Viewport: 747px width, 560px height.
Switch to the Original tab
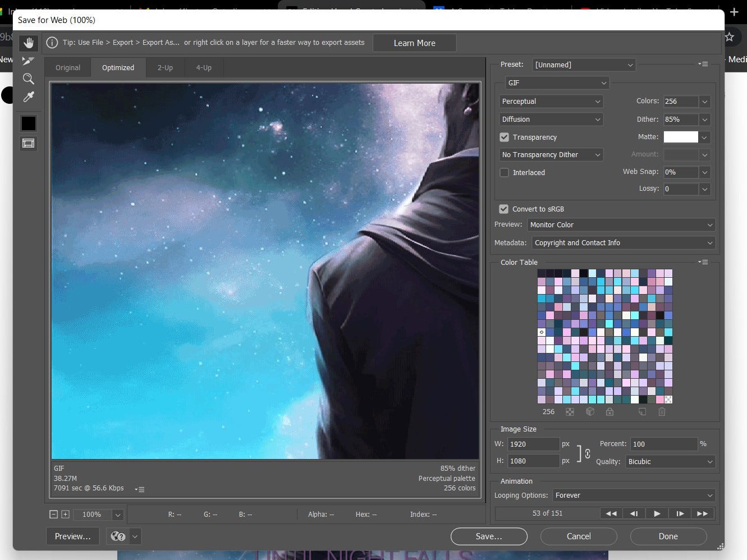[68, 67]
